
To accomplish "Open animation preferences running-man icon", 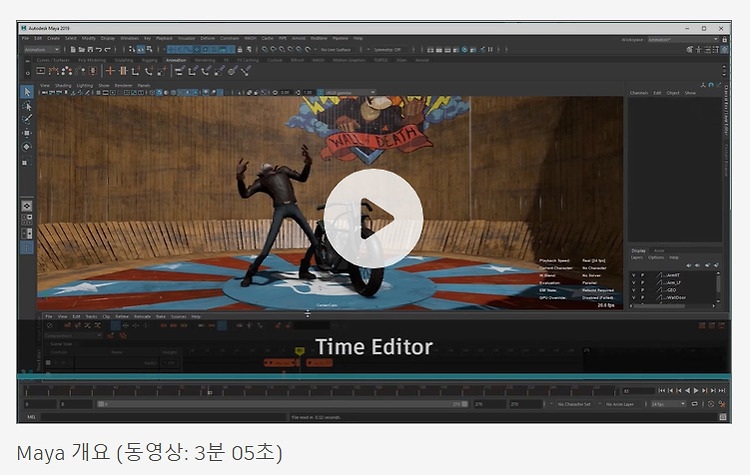I will (722, 404).
